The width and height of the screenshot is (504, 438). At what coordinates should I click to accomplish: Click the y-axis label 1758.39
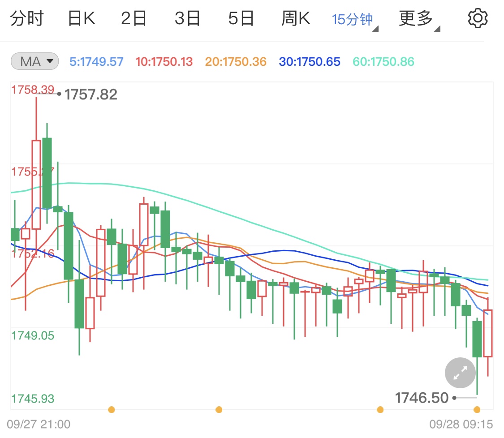(33, 90)
